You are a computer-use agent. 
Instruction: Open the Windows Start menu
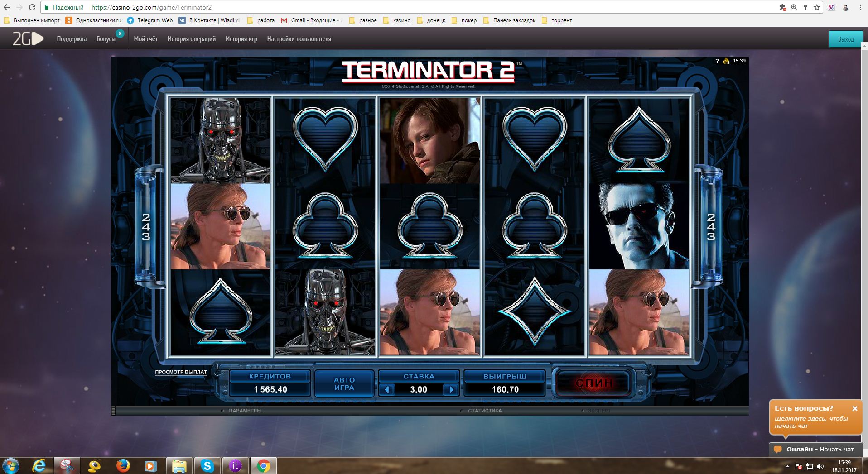tap(11, 466)
